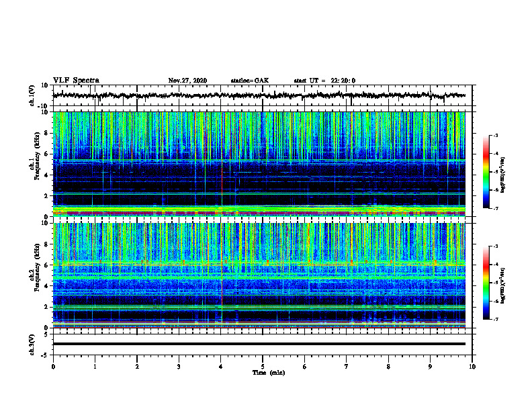Click the "8" kHz tick of the ch.2 spectrogram

(46, 244)
